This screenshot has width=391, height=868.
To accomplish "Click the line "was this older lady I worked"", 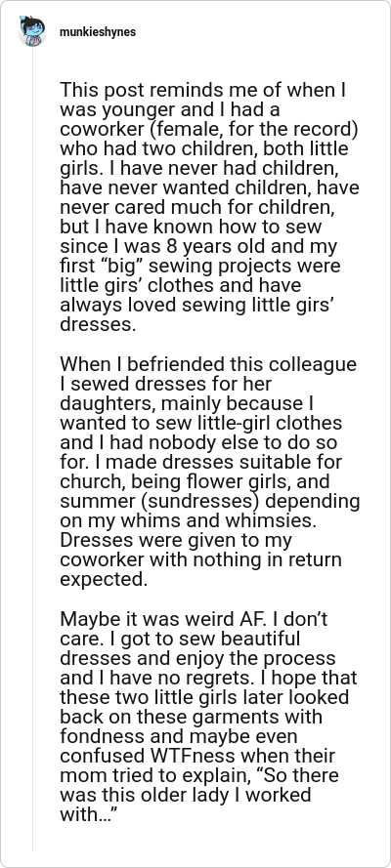I will tap(185, 795).
